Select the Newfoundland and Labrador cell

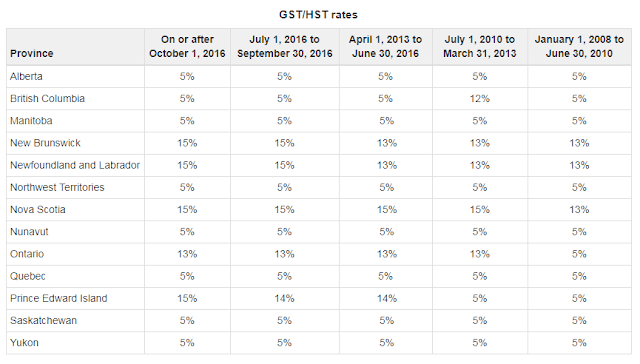click(x=75, y=165)
